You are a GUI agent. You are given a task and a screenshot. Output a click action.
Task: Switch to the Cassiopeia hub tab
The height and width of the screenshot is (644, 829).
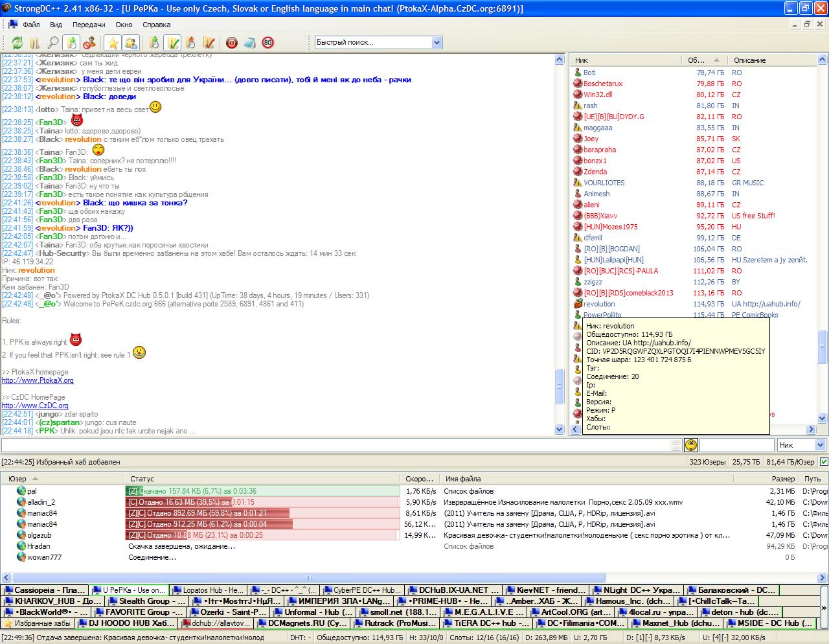point(45,590)
